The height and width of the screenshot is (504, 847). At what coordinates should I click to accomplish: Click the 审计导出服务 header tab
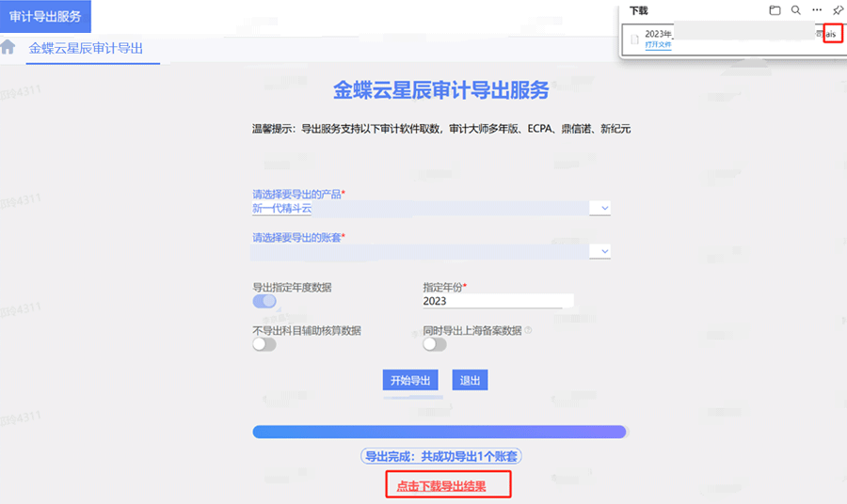[x=45, y=16]
